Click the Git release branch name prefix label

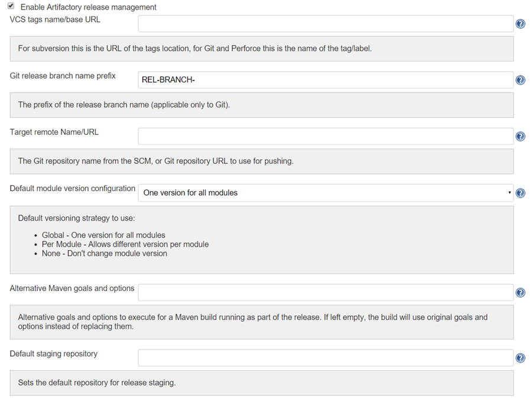pyautogui.click(x=61, y=76)
